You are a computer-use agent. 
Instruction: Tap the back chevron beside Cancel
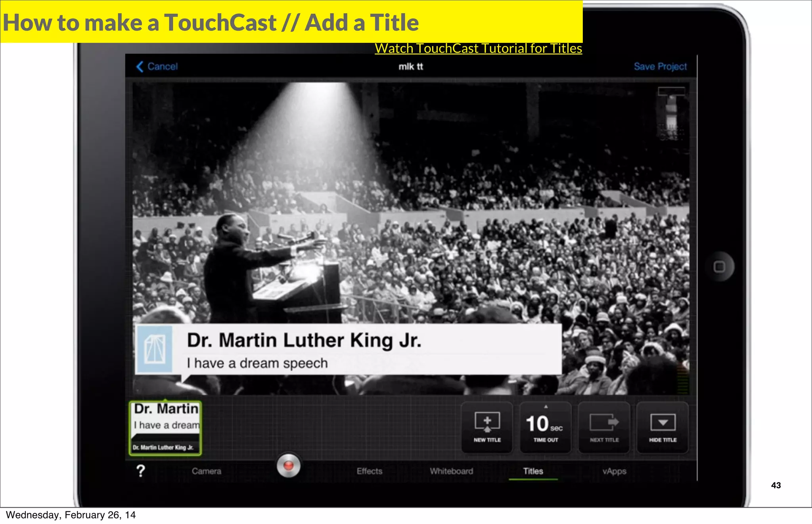click(140, 67)
